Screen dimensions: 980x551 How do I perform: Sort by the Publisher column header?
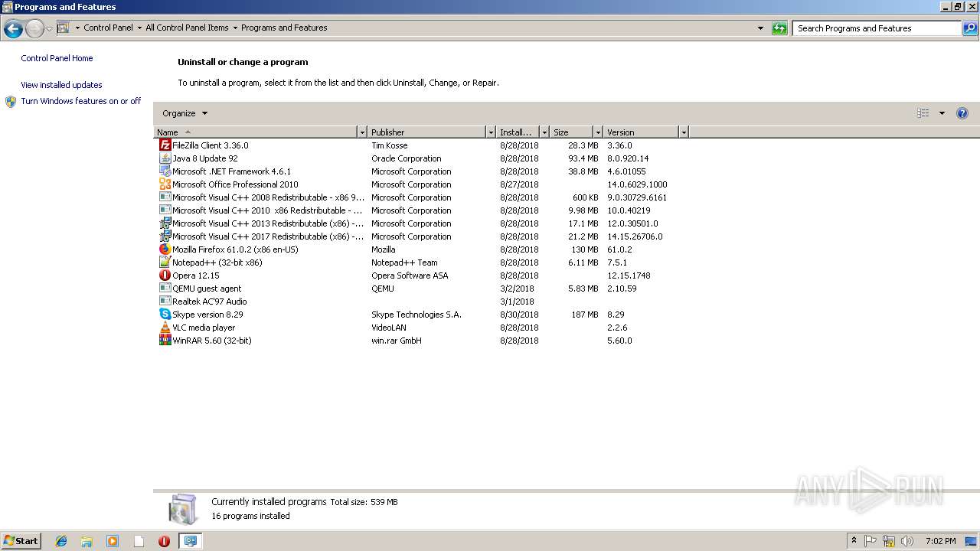coord(427,132)
